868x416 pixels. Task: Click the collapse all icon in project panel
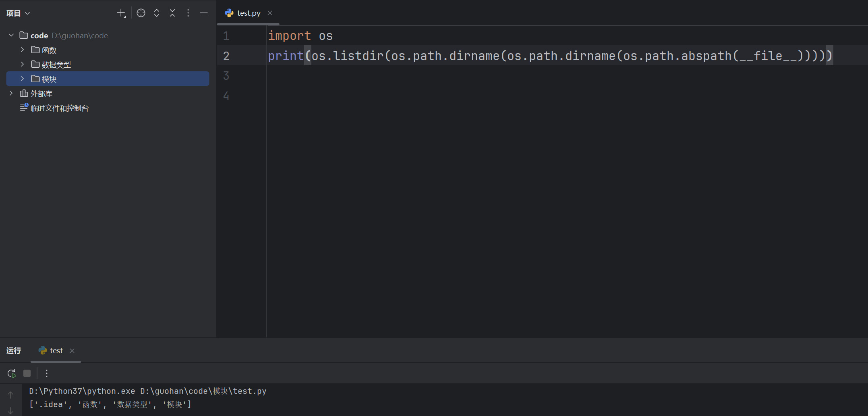click(172, 13)
